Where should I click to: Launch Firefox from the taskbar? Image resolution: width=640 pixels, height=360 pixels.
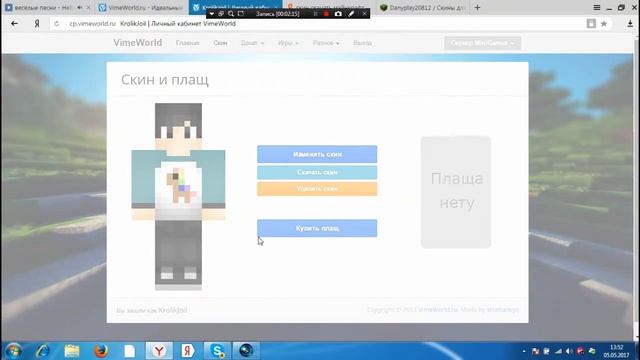pos(101,351)
